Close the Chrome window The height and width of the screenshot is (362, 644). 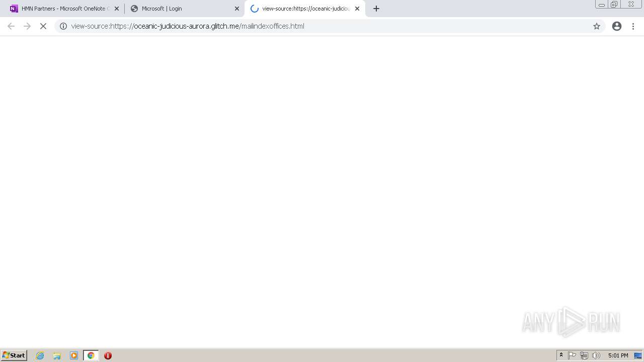pos(631,4)
